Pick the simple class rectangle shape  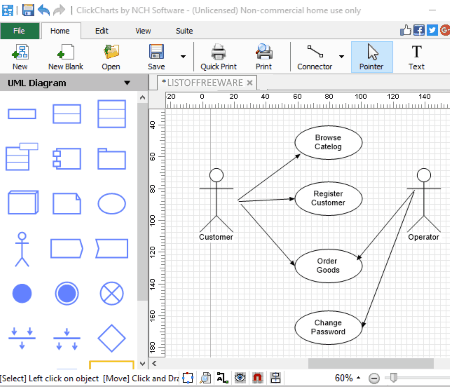click(x=22, y=114)
